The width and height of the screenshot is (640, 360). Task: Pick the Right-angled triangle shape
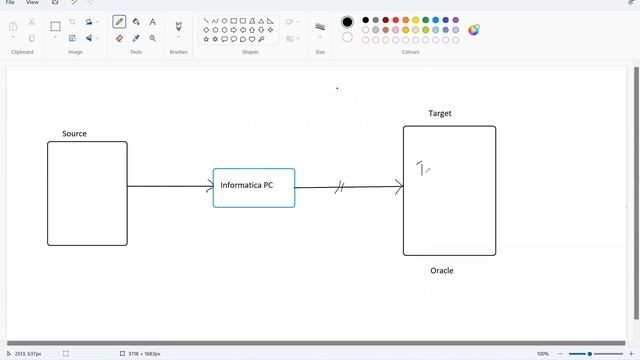(270, 21)
